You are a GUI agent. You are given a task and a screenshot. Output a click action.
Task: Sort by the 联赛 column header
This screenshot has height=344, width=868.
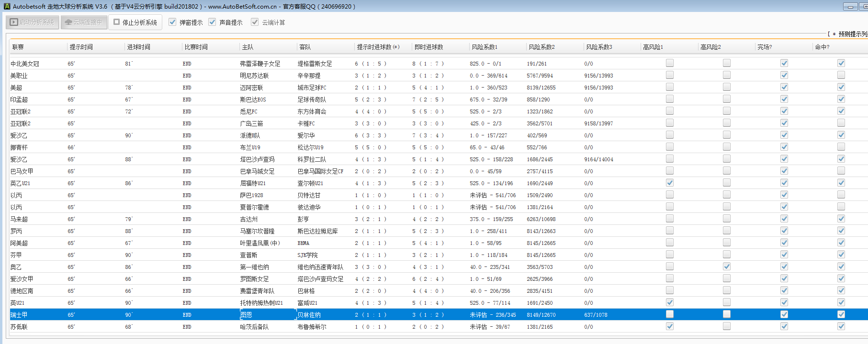pyautogui.click(x=18, y=47)
